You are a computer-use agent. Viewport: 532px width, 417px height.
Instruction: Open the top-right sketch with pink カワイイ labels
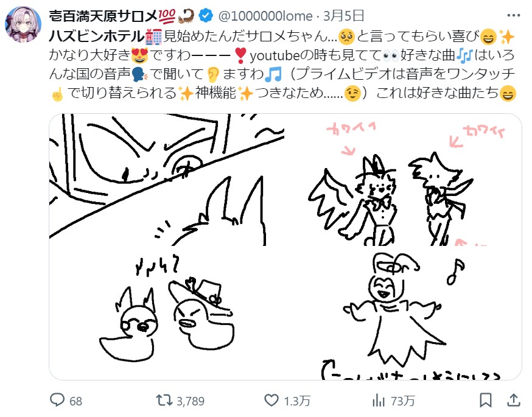(404, 180)
